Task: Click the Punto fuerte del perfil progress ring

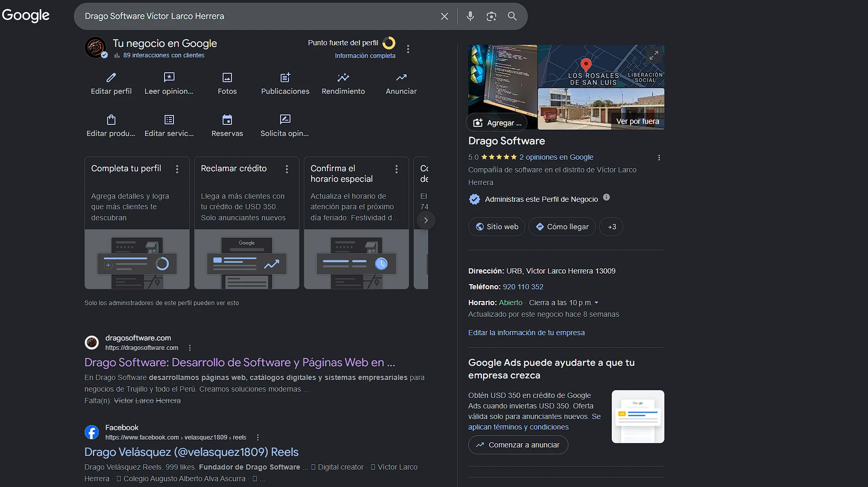Action: coord(389,43)
